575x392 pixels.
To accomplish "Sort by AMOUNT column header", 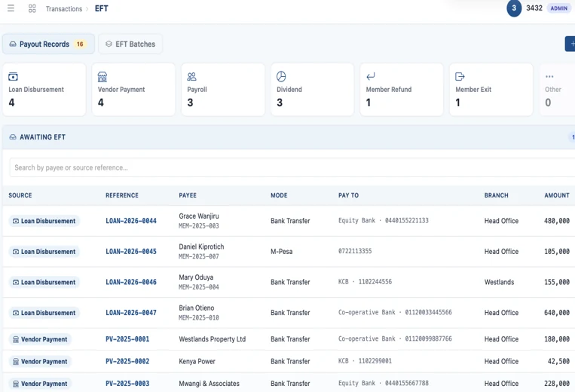I will (557, 195).
